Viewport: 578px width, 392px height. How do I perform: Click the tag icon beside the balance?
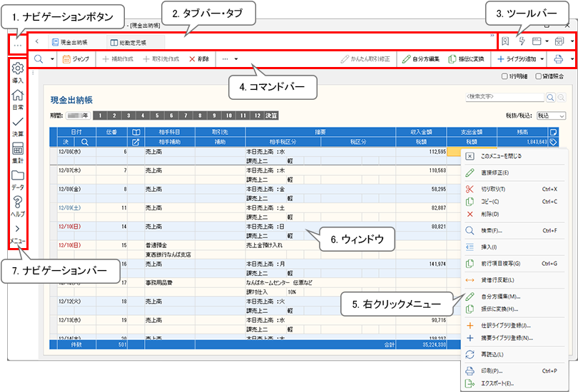(553, 142)
